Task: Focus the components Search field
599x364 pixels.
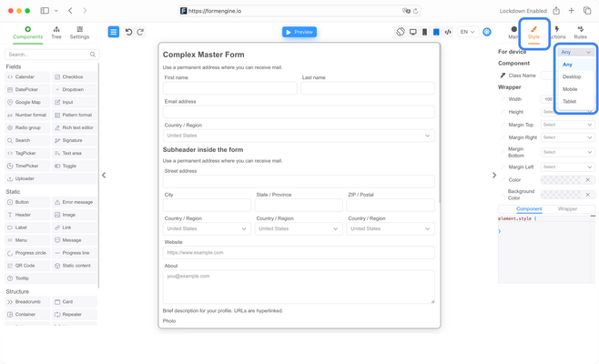Action: [x=52, y=55]
